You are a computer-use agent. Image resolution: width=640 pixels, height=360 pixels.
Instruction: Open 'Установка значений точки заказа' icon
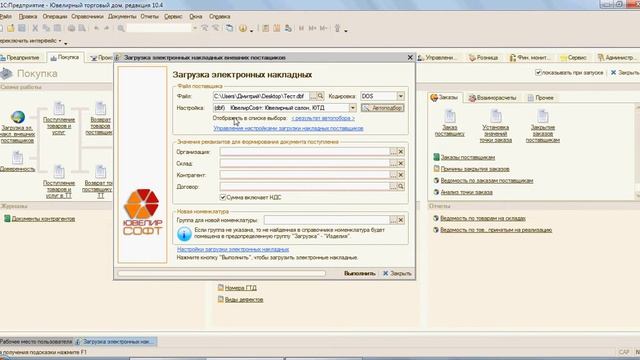496,116
